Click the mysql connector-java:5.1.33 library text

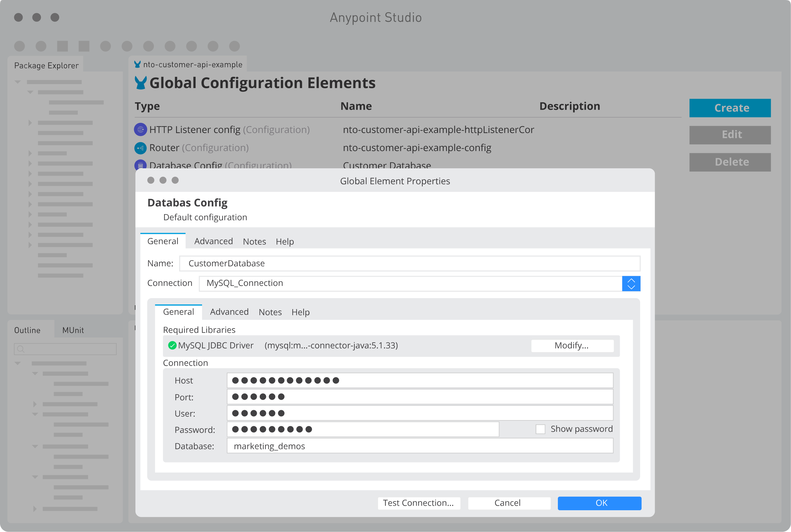pos(331,345)
